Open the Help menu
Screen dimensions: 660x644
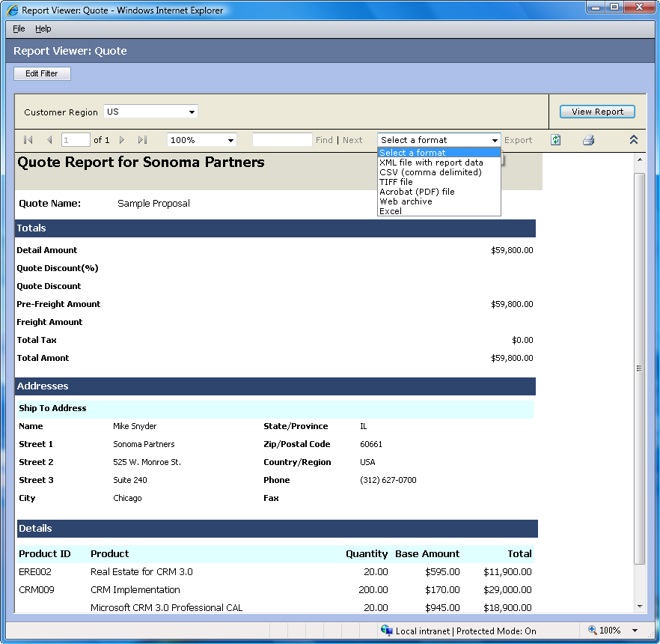pos(43,28)
